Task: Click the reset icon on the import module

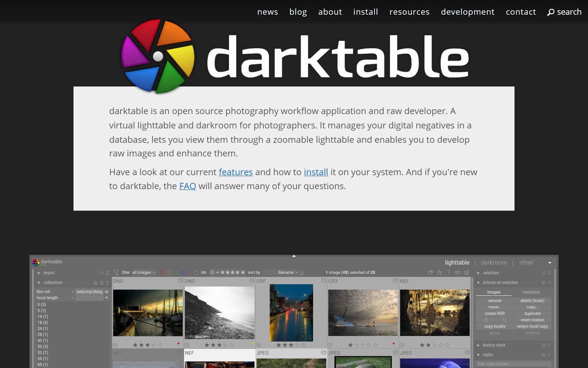Action: click(101, 273)
